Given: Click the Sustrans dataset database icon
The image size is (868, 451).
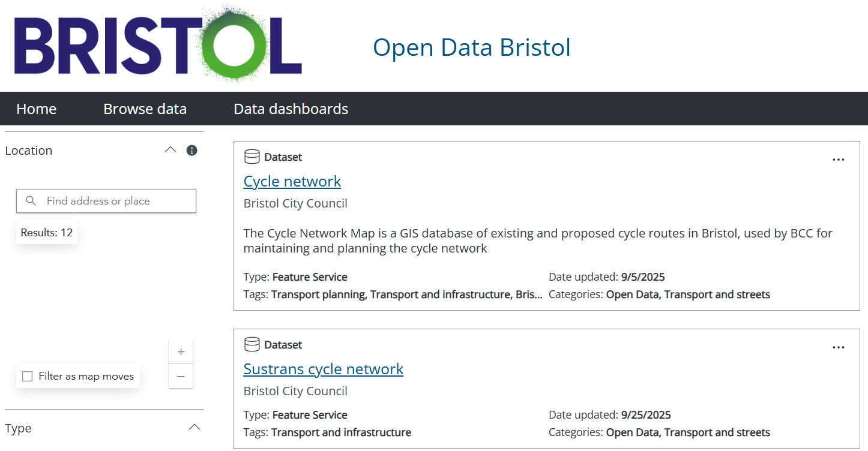Looking at the screenshot, I should pos(252,345).
